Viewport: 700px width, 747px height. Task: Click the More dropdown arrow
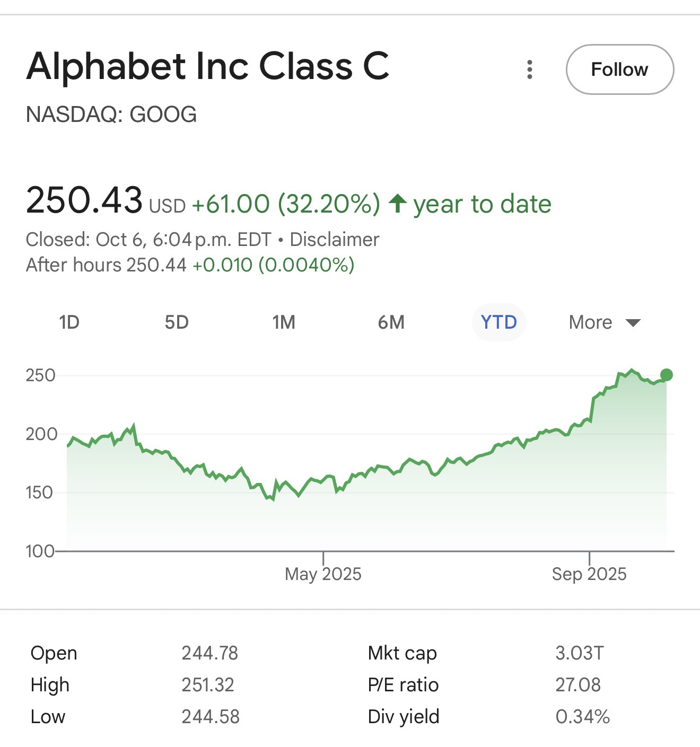pyautogui.click(x=633, y=323)
